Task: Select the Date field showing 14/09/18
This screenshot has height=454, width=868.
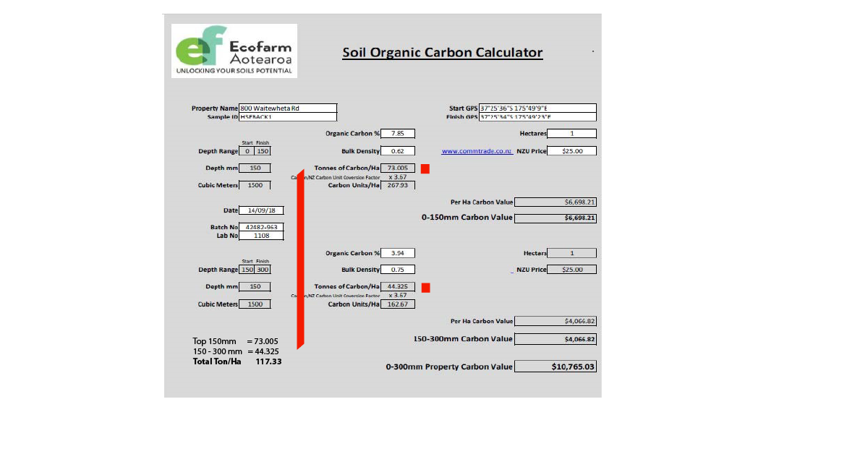Action: pos(262,210)
